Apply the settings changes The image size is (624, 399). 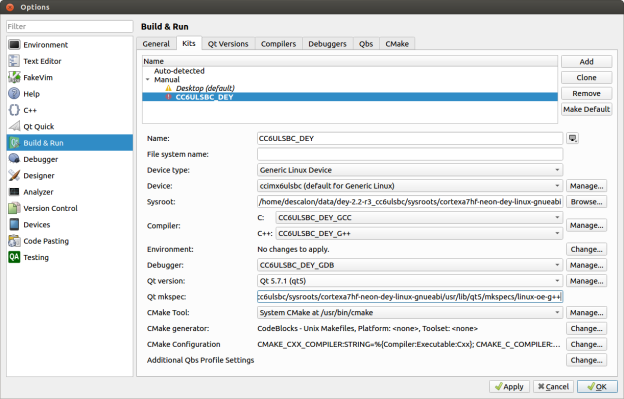tap(509, 387)
